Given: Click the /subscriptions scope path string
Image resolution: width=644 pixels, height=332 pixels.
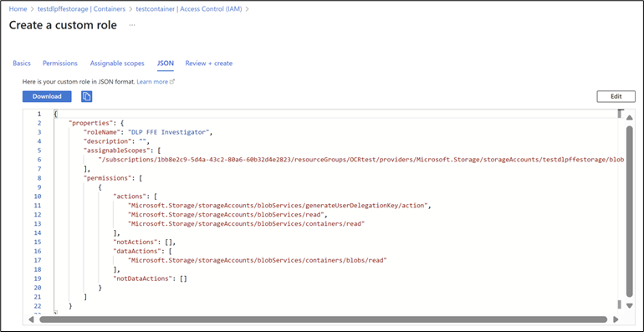Looking at the screenshot, I should [x=361, y=160].
